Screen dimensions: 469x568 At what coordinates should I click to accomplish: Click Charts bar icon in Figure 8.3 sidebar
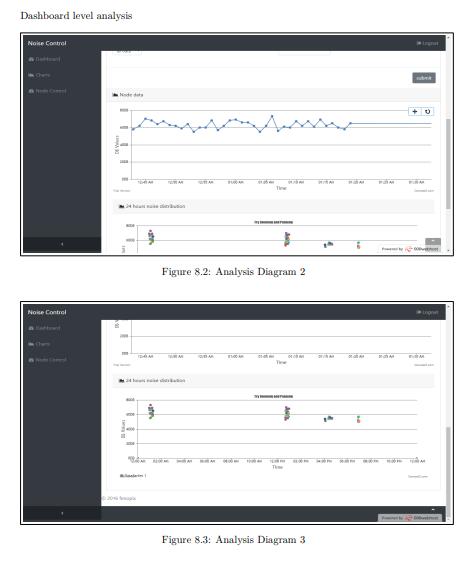[31, 344]
